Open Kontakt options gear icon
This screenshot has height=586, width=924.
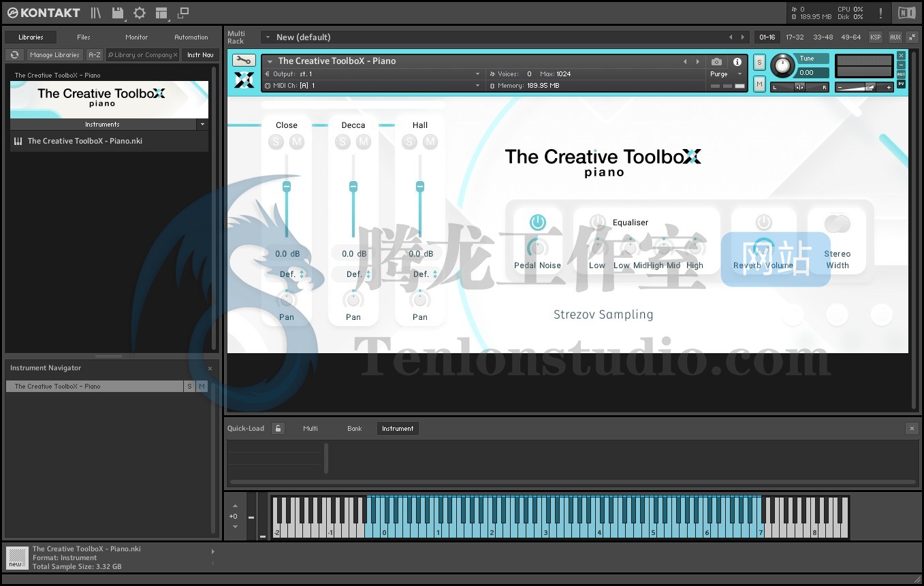(140, 12)
